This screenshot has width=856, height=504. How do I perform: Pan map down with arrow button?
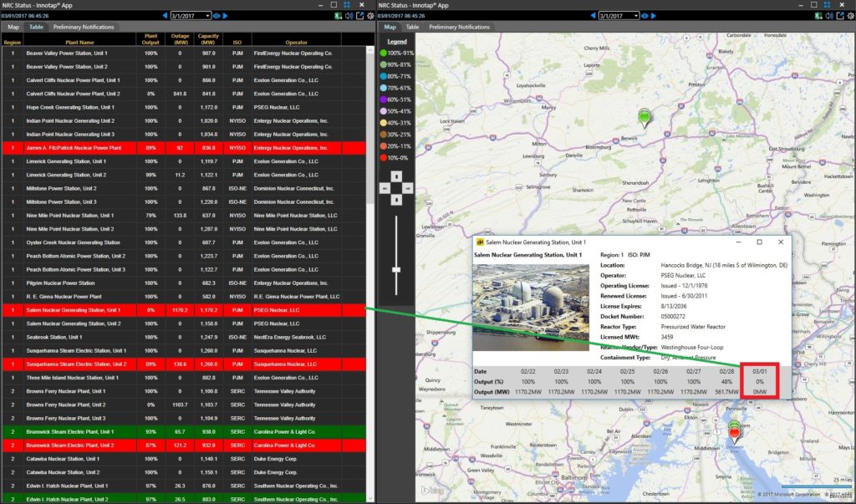[396, 200]
